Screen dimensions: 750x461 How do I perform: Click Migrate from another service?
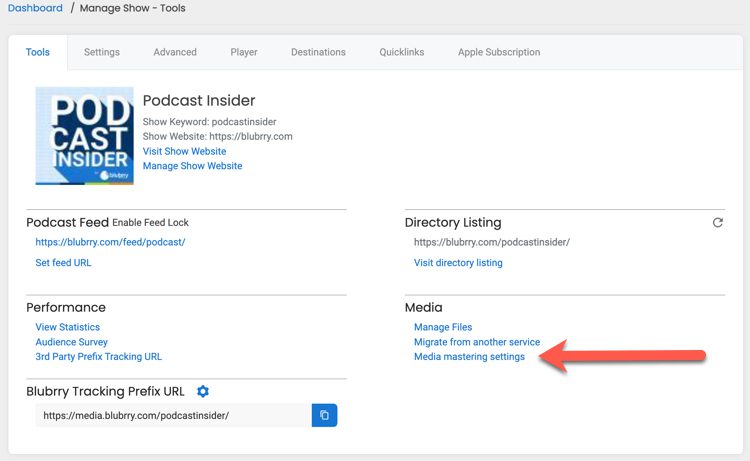[477, 342]
